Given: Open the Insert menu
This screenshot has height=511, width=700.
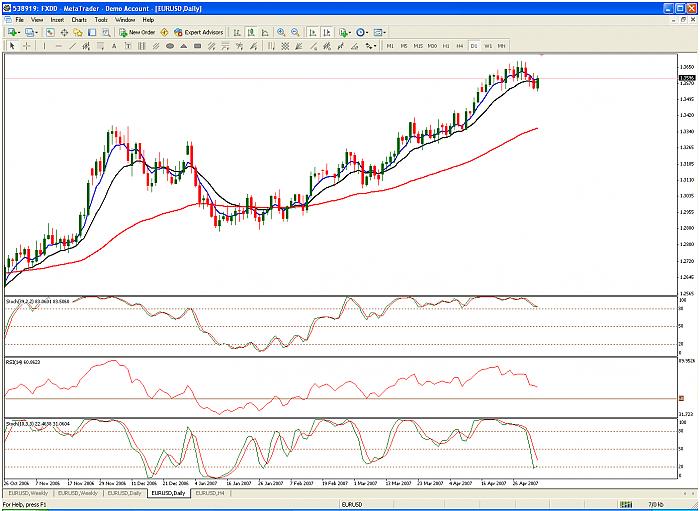Looking at the screenshot, I should [57, 20].
